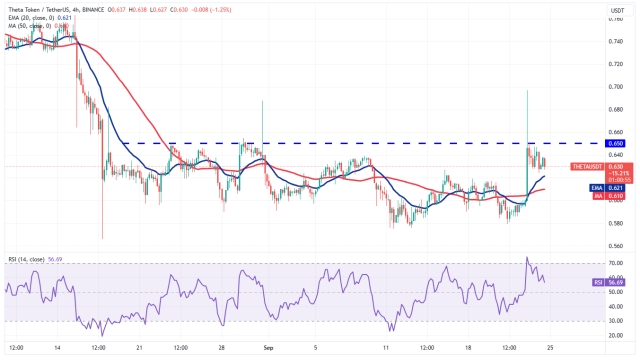Click the 70.00 RSI scale value
This screenshot has height=360, width=640.
click(x=616, y=263)
